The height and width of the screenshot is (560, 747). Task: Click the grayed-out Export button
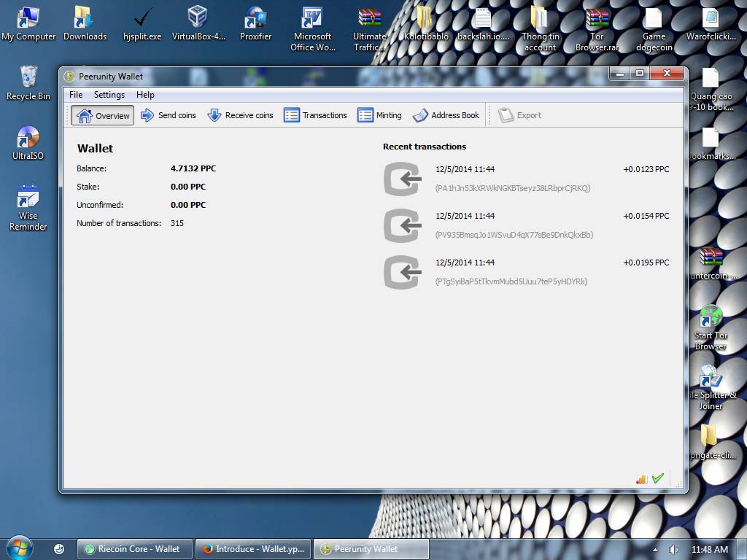[x=520, y=115]
